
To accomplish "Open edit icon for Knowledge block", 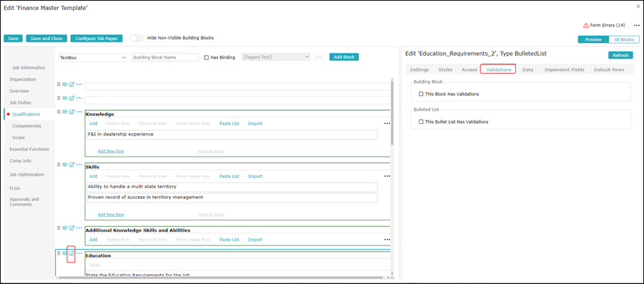I will [71, 112].
